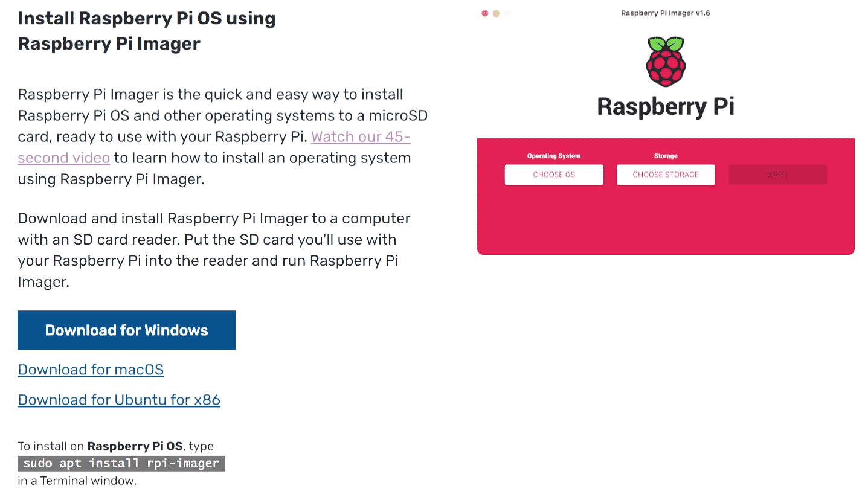The width and height of the screenshot is (868, 500).
Task: Click the Raspberry Pi berry logo
Action: 665,62
